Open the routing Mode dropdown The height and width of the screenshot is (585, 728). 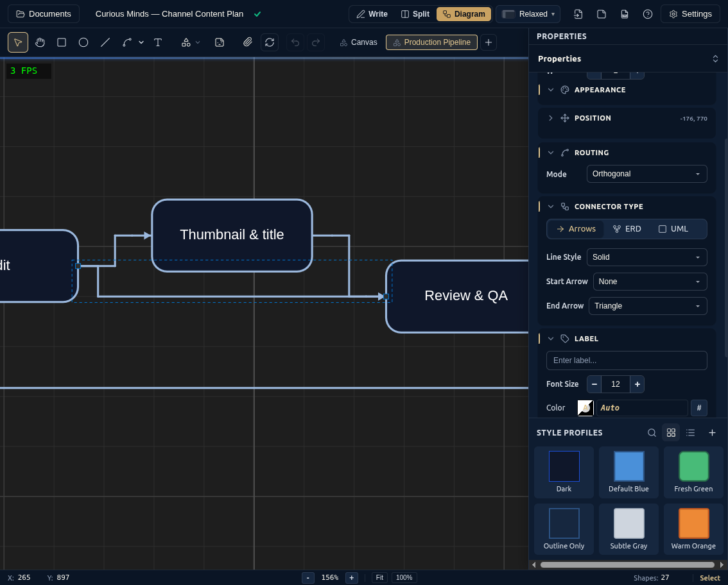646,174
